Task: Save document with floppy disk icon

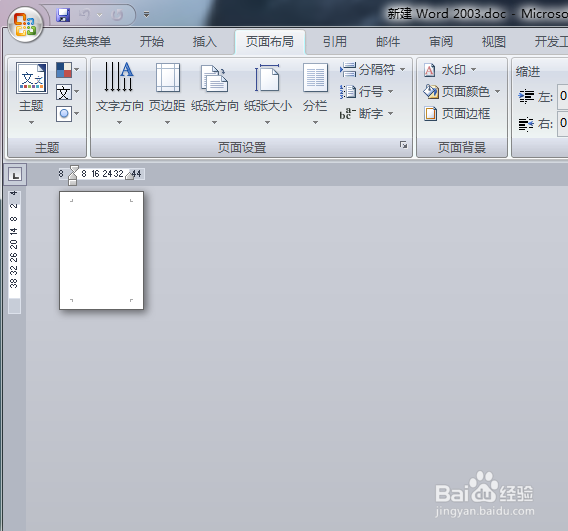Action: click(x=63, y=15)
